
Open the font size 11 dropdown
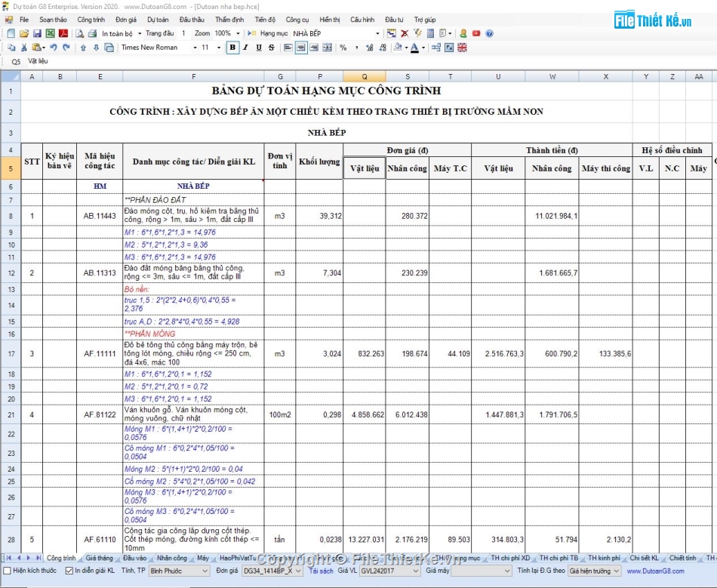tap(219, 48)
